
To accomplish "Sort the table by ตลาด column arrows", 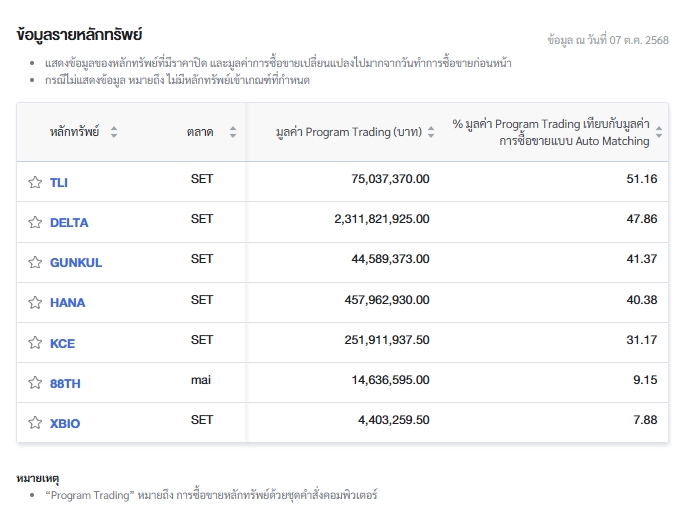I will (x=233, y=132).
